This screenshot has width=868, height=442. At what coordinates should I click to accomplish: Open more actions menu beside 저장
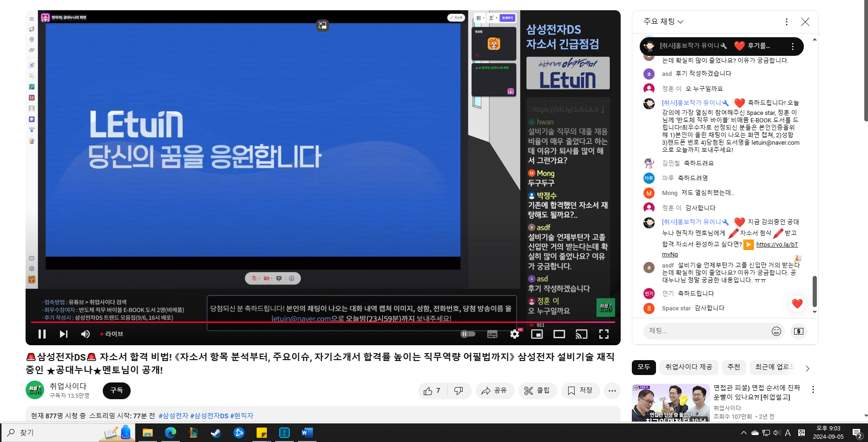pyautogui.click(x=612, y=391)
